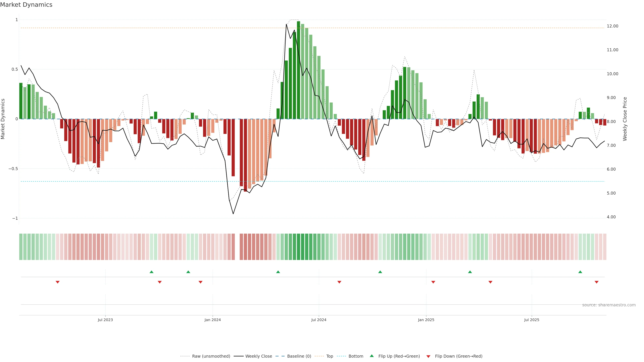Click the green Flip Up triangle in the legend
This screenshot has width=644, height=362.
click(x=372, y=356)
